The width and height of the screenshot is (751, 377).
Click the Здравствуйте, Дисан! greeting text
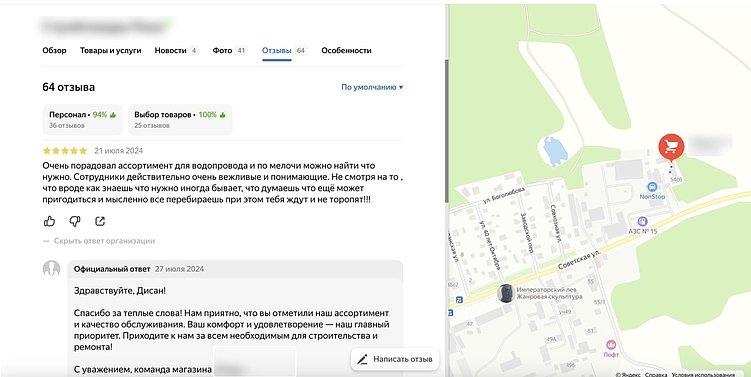tap(120, 291)
